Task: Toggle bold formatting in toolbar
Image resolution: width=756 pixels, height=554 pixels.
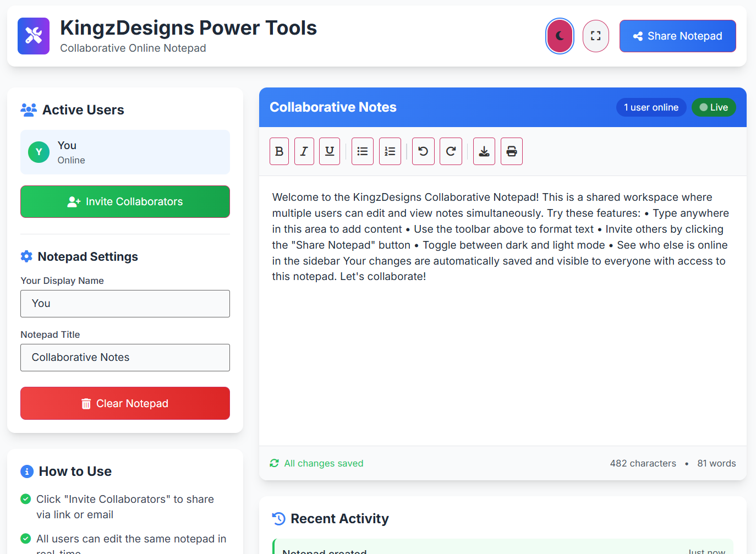Action: coord(279,151)
